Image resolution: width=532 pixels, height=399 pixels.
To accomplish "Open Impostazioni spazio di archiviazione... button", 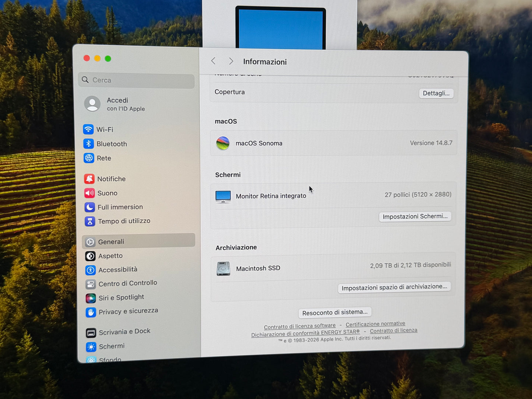I will (394, 287).
